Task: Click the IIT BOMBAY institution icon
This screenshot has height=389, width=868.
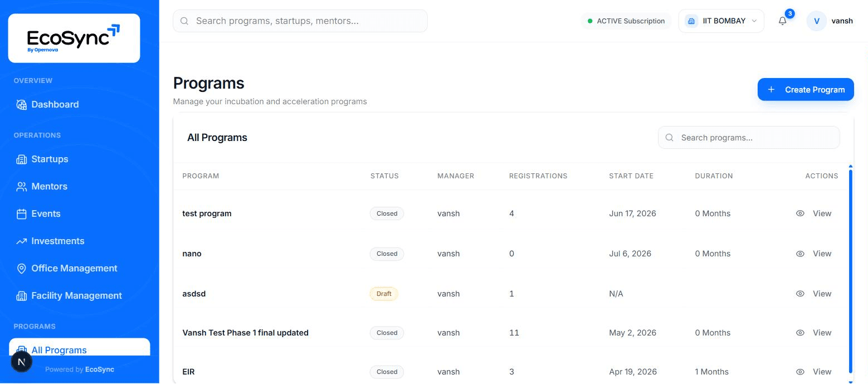Action: click(x=691, y=21)
